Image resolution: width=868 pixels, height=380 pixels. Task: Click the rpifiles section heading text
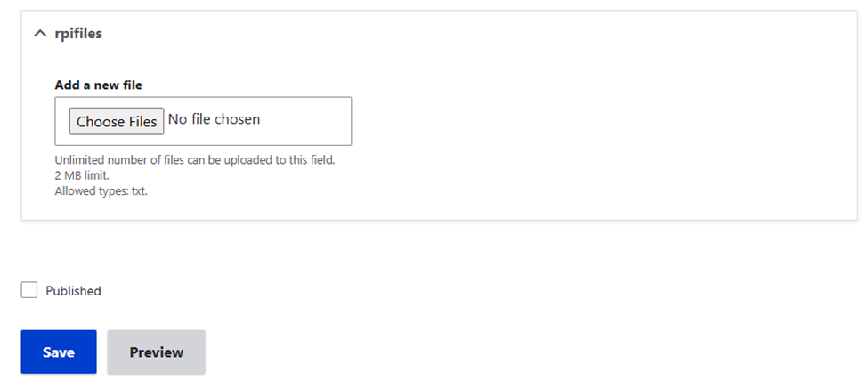click(x=78, y=34)
